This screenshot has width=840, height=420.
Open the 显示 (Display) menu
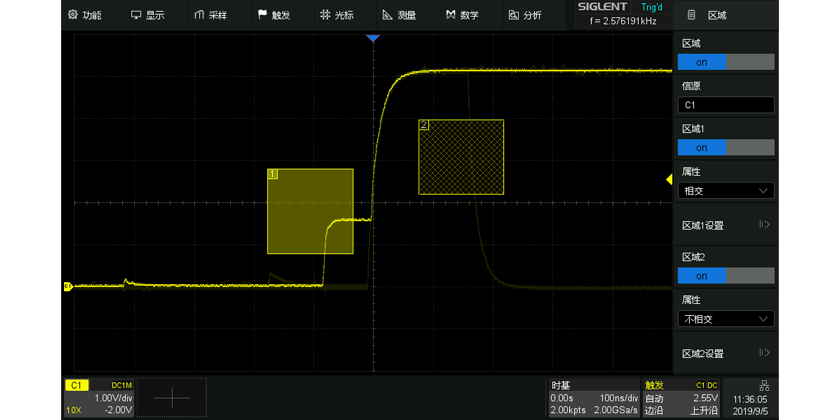coord(147,15)
